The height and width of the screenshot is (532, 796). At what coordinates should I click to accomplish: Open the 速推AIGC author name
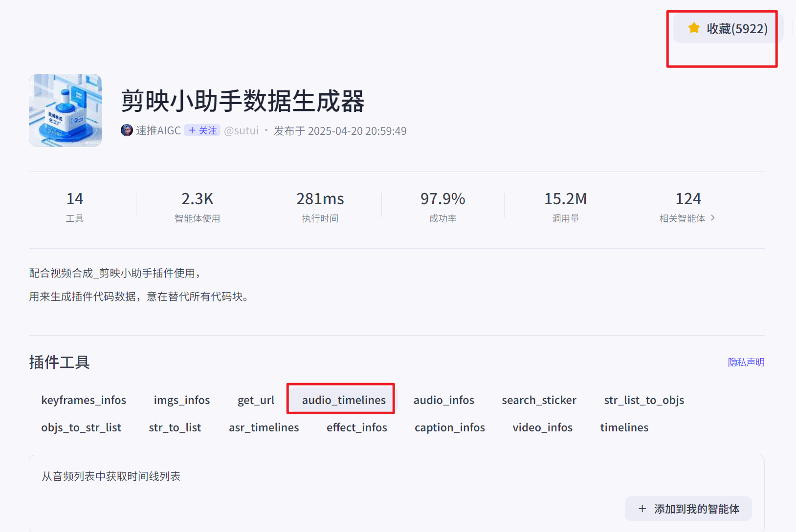(158, 130)
